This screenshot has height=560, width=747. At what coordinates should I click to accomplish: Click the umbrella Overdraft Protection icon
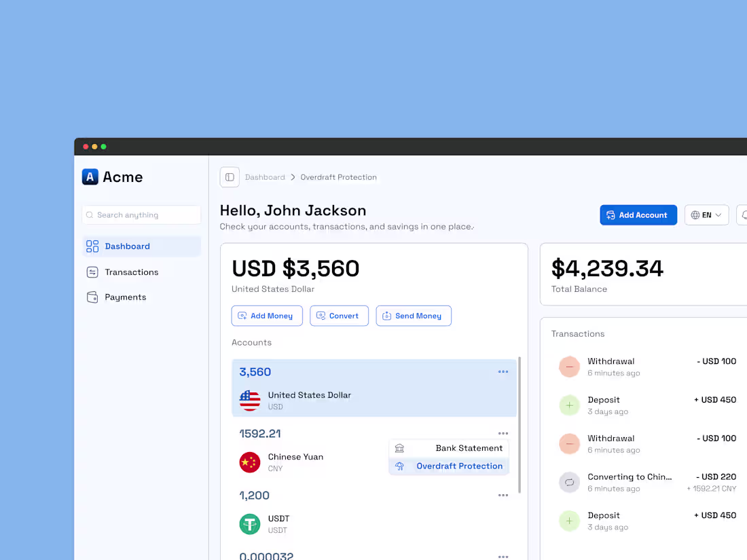click(x=400, y=466)
